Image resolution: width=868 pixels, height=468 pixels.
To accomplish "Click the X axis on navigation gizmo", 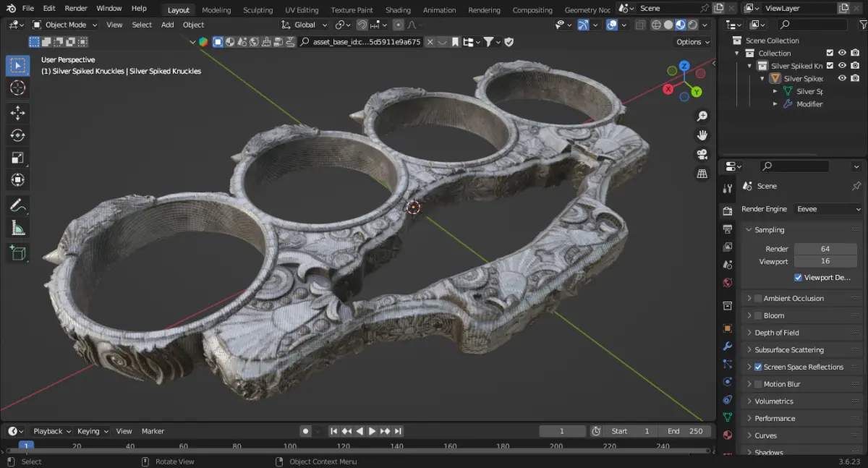I will pos(668,89).
